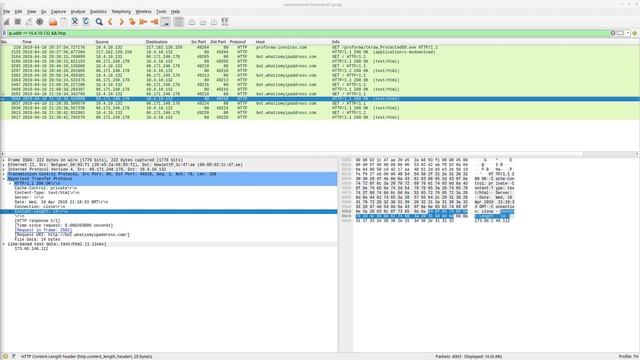This screenshot has width=640, height=360.
Task: Open expert information status icon
Action: (x=5, y=356)
